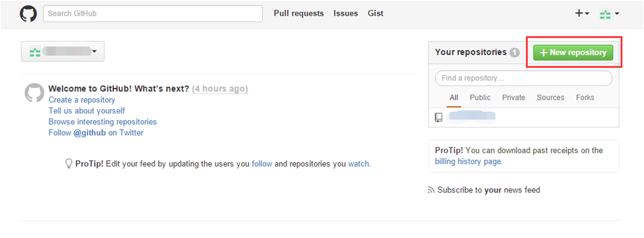Open the plus create-new dropdown
Viewport: 644px width, 238px height.
(x=582, y=13)
